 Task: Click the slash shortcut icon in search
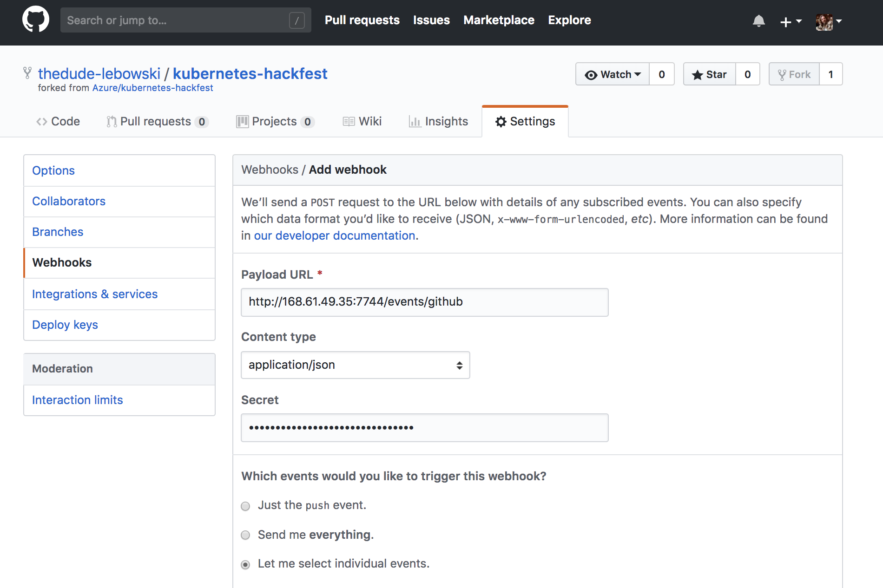click(x=297, y=20)
